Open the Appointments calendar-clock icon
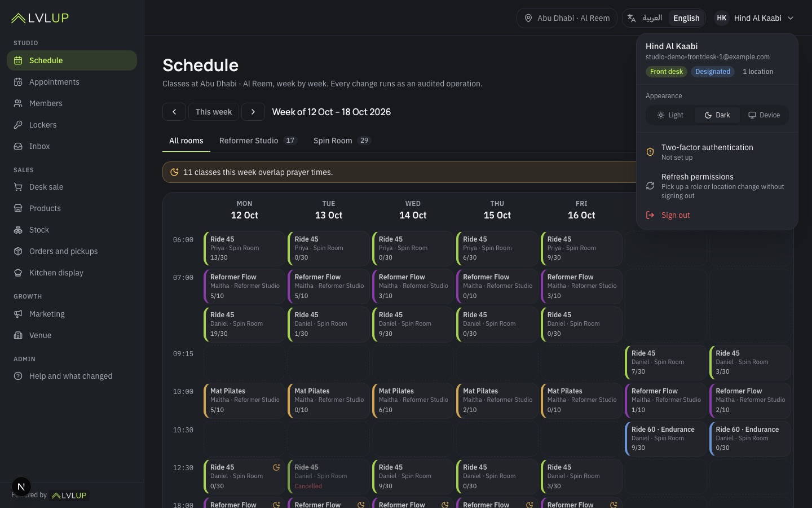This screenshot has height=508, width=812. point(18,82)
